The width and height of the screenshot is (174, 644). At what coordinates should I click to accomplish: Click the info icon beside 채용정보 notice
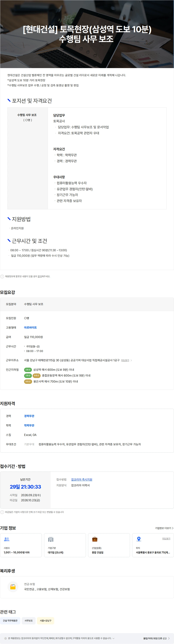(x=2, y=277)
